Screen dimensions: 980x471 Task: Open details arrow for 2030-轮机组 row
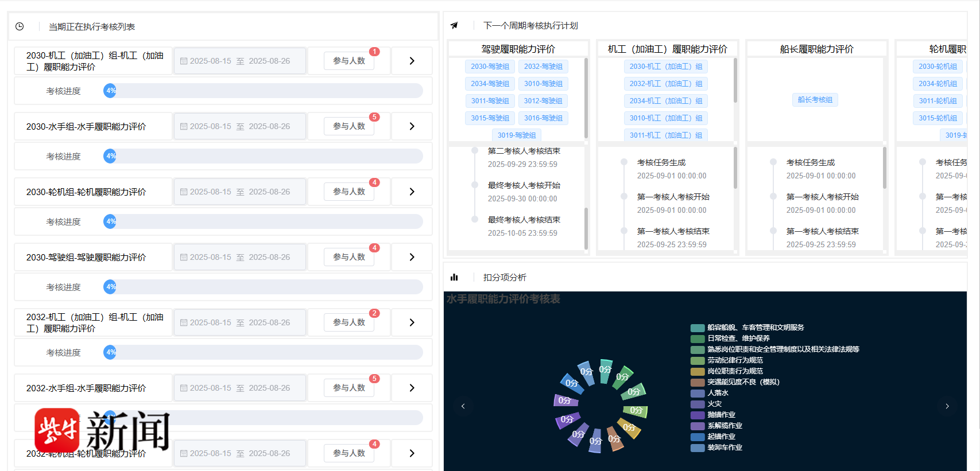tap(412, 192)
